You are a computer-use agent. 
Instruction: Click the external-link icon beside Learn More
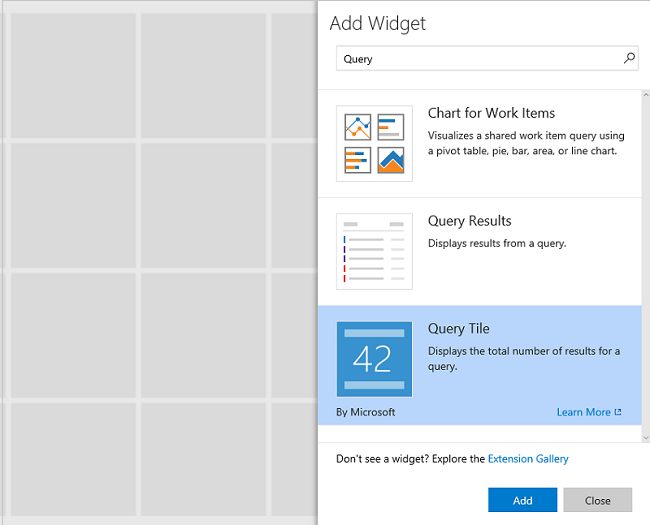click(618, 412)
